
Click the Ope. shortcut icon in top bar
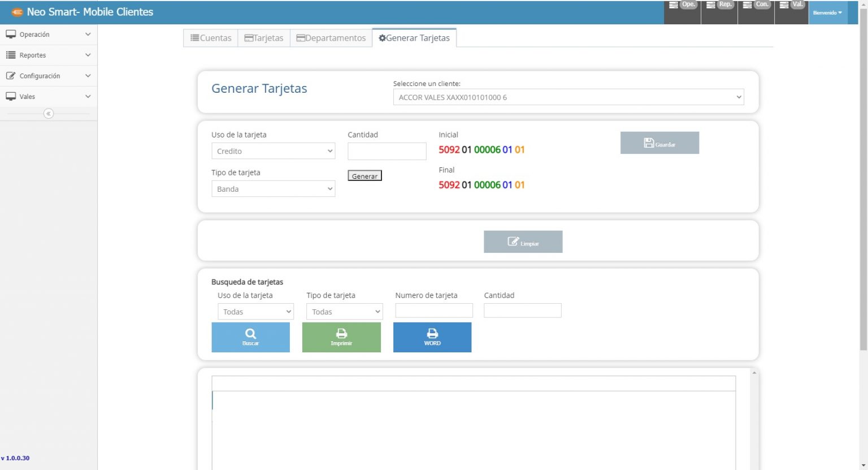pyautogui.click(x=682, y=7)
